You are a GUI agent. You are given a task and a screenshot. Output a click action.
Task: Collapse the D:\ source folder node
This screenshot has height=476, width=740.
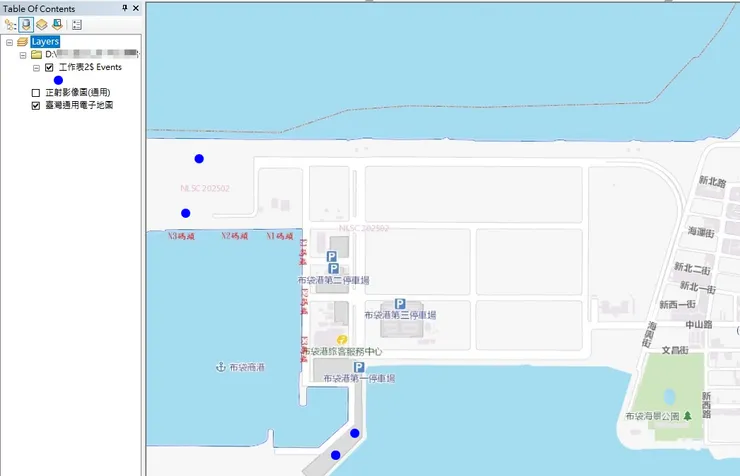pyautogui.click(x=23, y=55)
